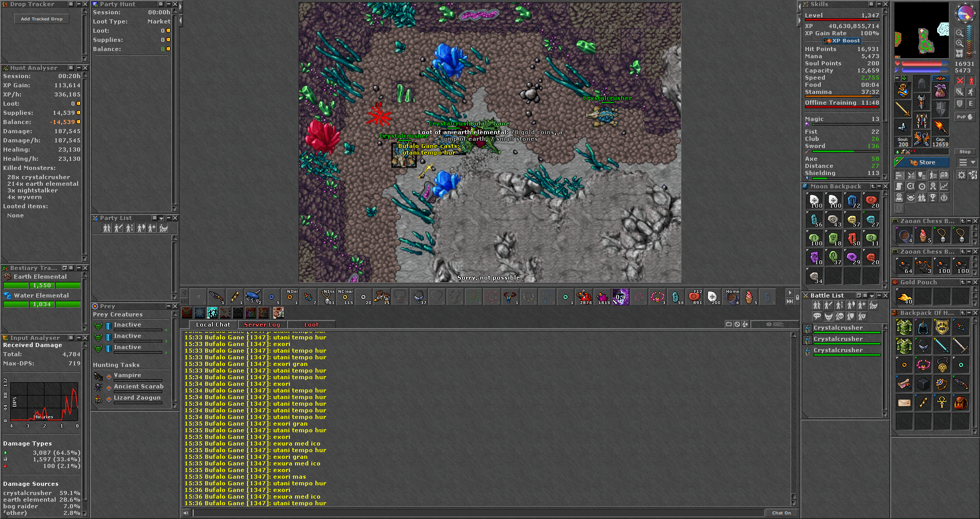Viewport: 980px width, 519px height.
Task: Select rune with count 72 in Moon Backpack
Action: 852,201
